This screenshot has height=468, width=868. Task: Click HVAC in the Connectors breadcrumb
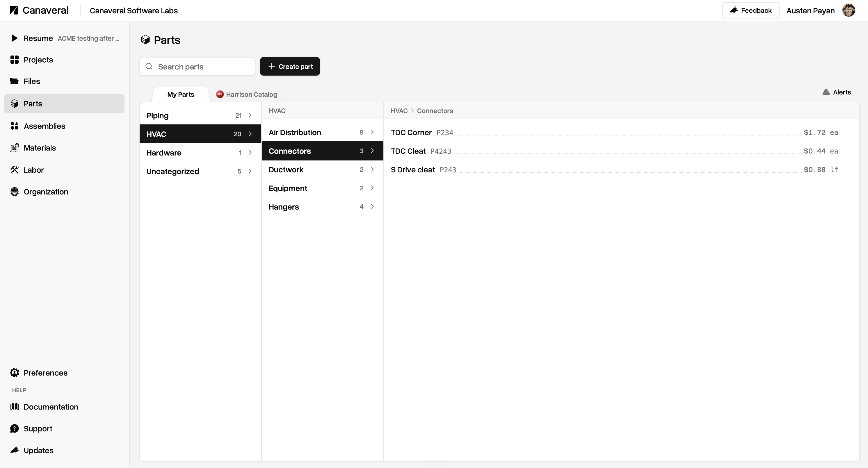pyautogui.click(x=399, y=111)
